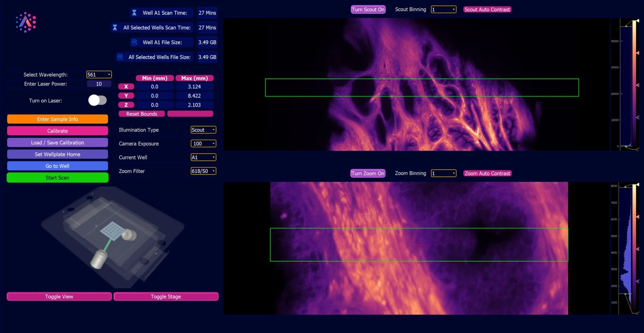Click the hourglass icon beside Well A1 Scan Time
644x333 pixels.
(134, 13)
